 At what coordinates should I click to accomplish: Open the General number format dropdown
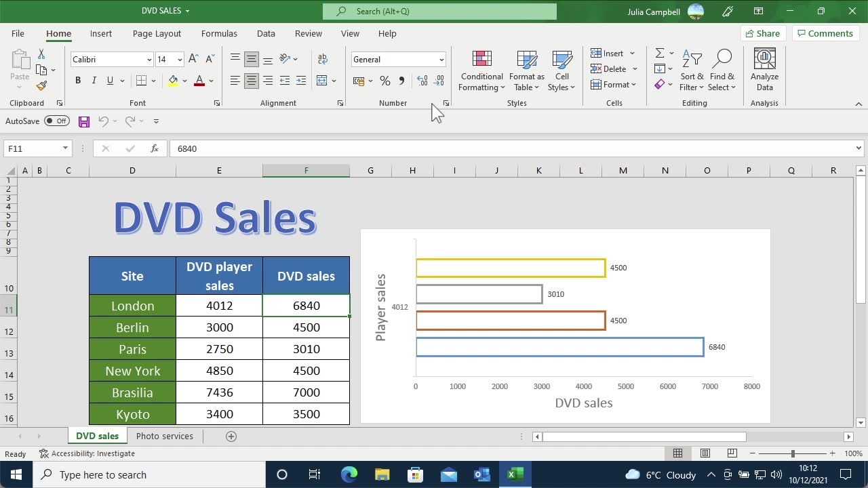441,60
